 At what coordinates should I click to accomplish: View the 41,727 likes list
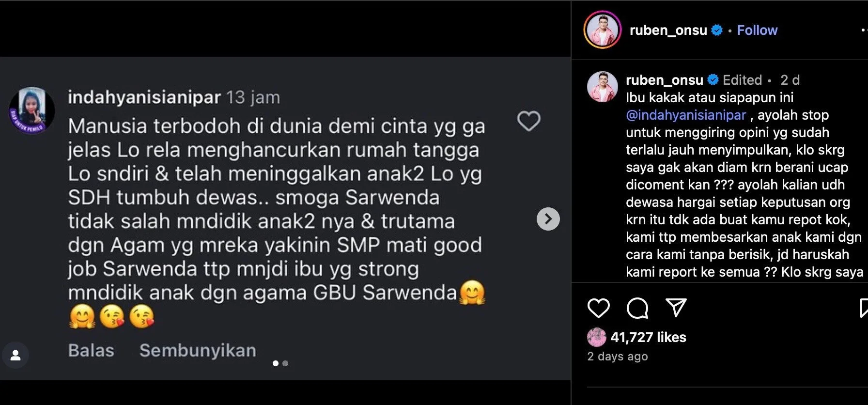(x=648, y=337)
